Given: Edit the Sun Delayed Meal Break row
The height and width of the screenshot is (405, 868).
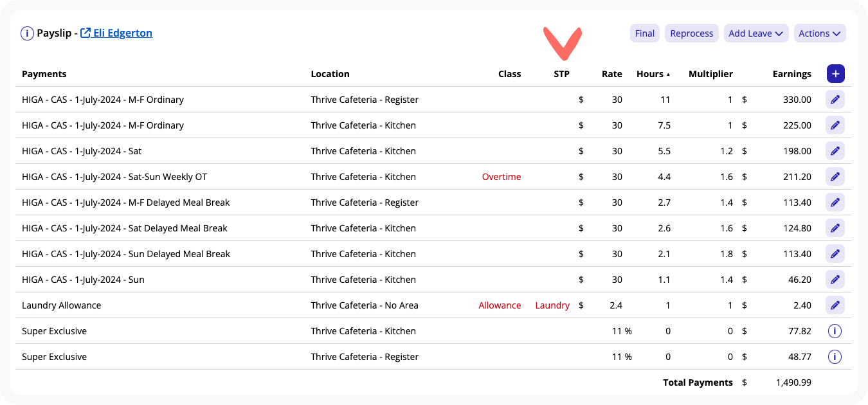Looking at the screenshot, I should pyautogui.click(x=835, y=254).
